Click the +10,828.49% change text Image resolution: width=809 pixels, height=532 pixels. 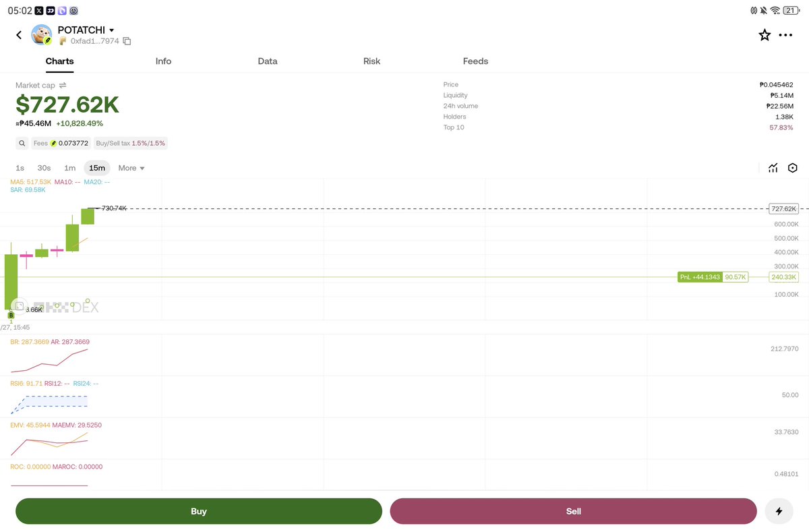click(80, 123)
